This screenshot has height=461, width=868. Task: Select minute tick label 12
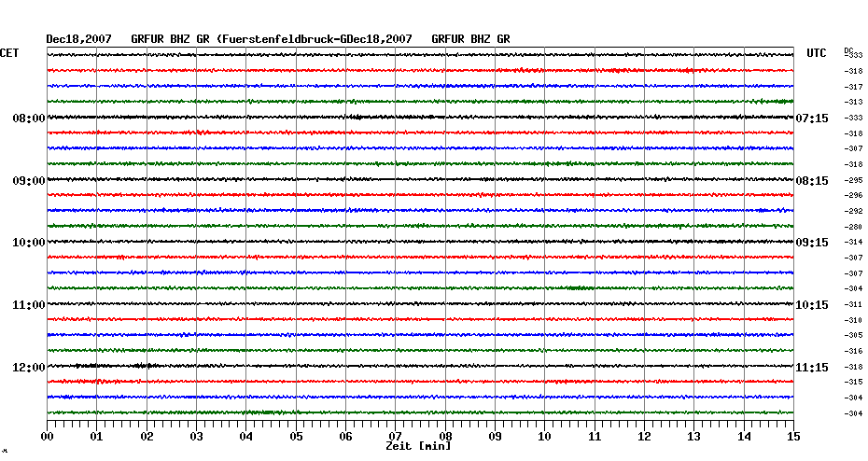(x=644, y=437)
